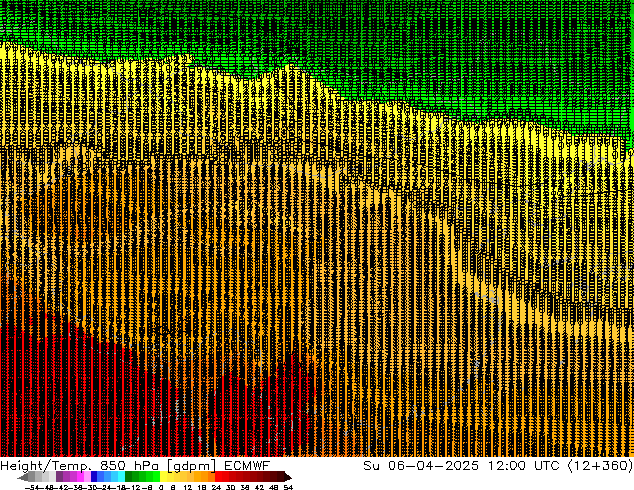
Task: Click the cyan legend swatch above -18
Action: 121,476
